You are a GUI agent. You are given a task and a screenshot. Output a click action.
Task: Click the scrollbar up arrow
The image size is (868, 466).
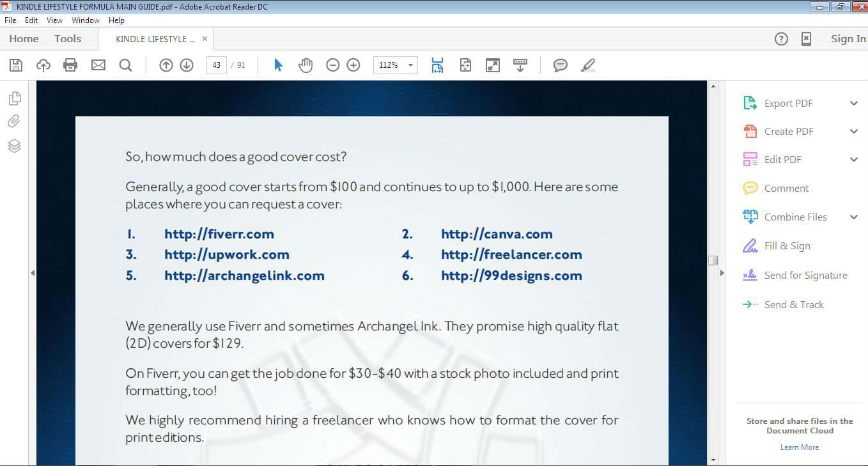click(x=713, y=86)
